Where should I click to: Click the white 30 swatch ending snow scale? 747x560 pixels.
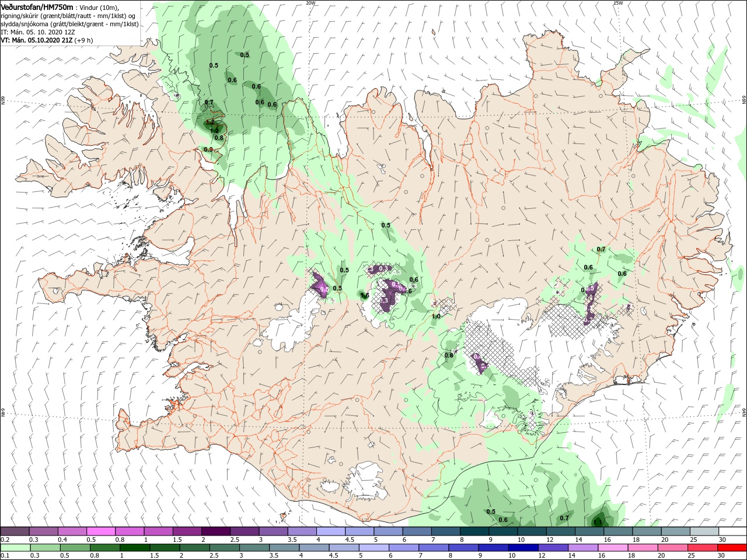click(x=732, y=531)
